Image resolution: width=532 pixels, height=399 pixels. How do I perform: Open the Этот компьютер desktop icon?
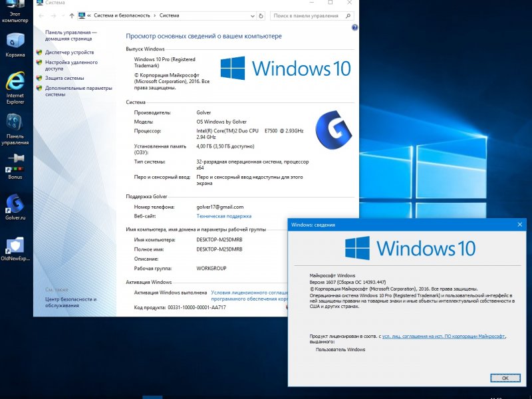point(15,11)
